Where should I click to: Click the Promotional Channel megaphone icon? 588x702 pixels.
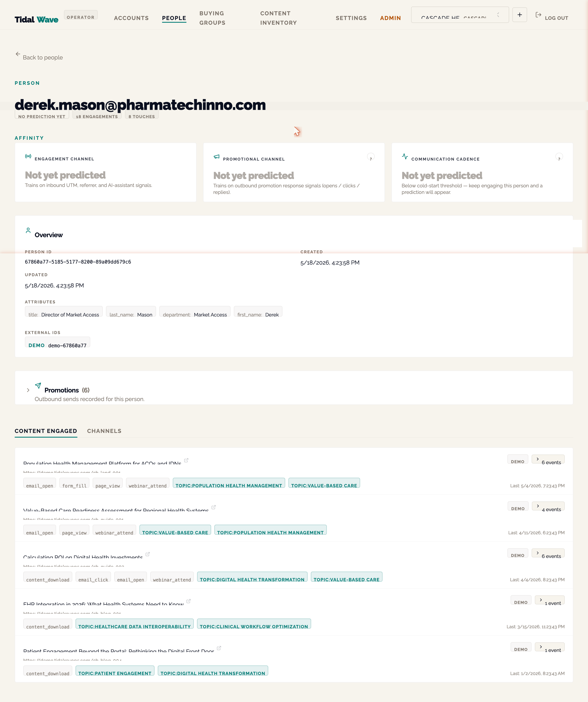click(216, 156)
